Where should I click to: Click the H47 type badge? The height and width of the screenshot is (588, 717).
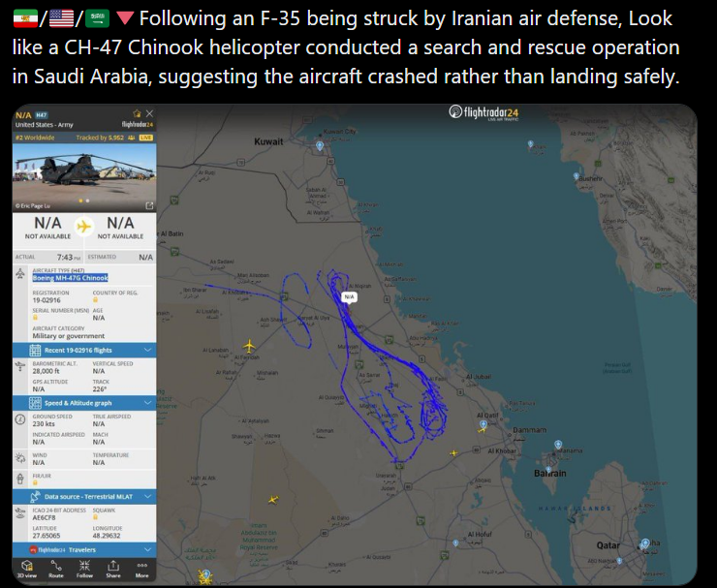pyautogui.click(x=42, y=115)
